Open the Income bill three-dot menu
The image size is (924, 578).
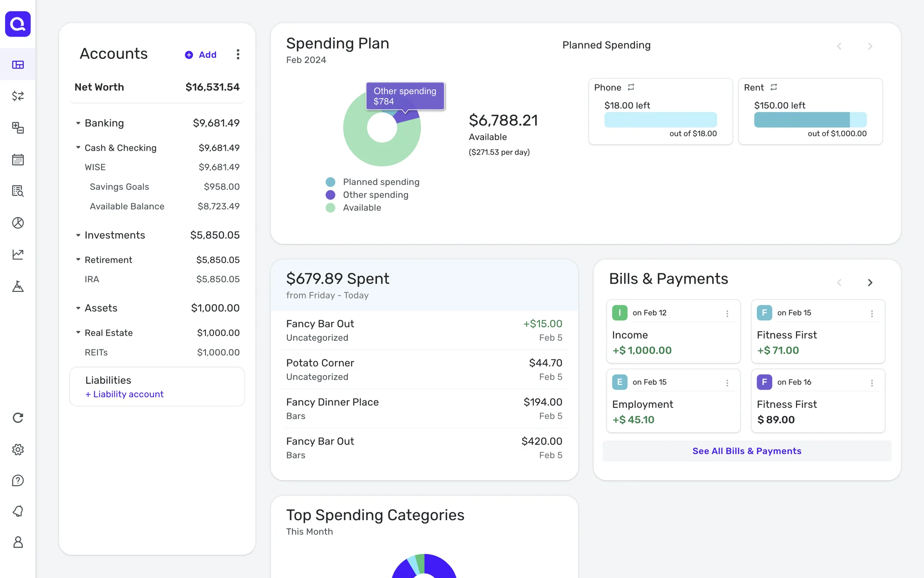tap(727, 314)
